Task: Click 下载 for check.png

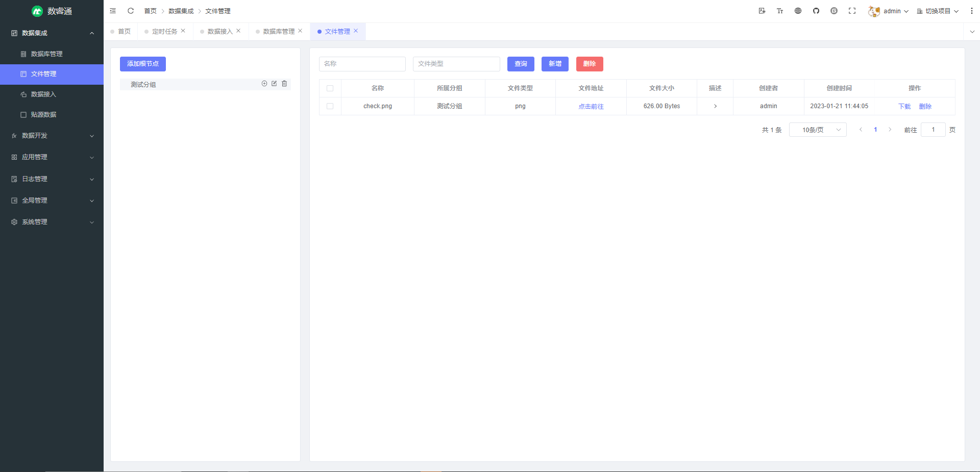Action: coord(904,106)
